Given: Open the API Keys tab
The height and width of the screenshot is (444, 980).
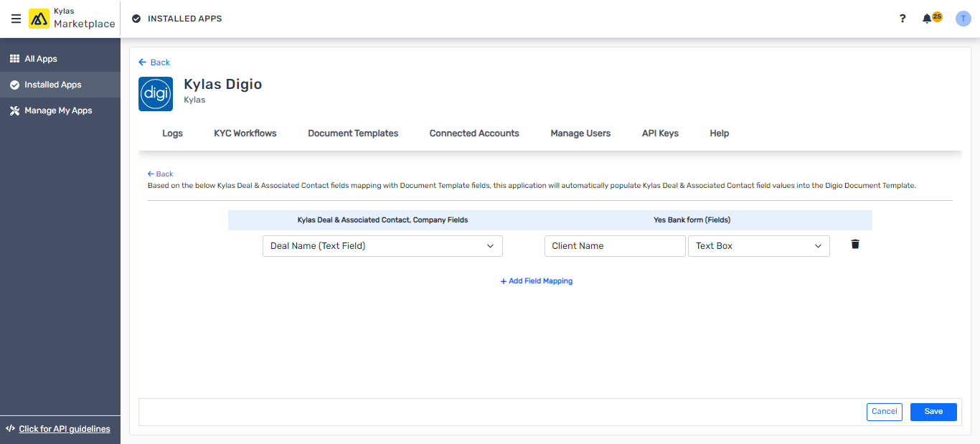Looking at the screenshot, I should click(660, 133).
